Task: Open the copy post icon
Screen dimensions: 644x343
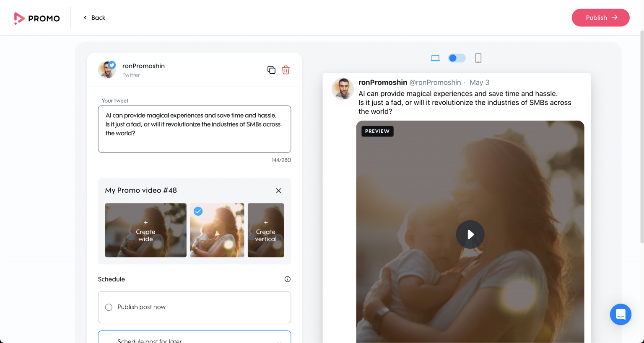Action: point(271,70)
